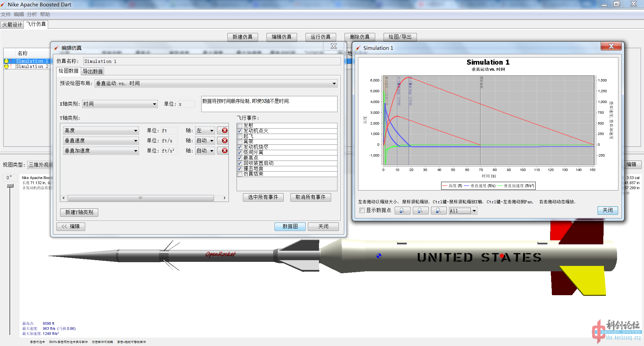
Task: Click the rotation angle slider handle under 0°
Action: pos(10,186)
